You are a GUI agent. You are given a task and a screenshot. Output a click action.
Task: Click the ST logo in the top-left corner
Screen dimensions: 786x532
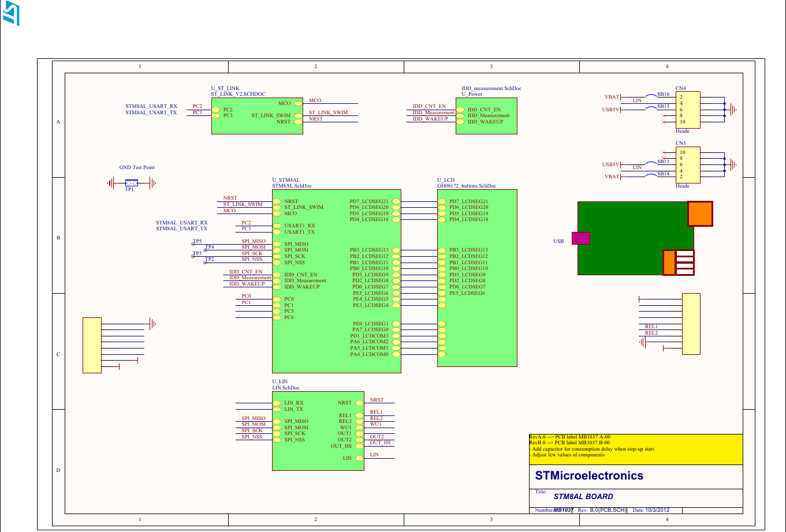pos(13,14)
